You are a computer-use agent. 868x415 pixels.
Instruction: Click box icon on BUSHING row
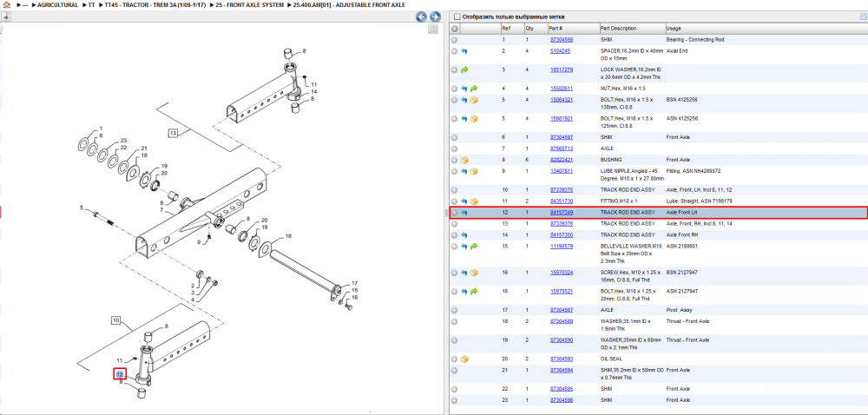464,160
